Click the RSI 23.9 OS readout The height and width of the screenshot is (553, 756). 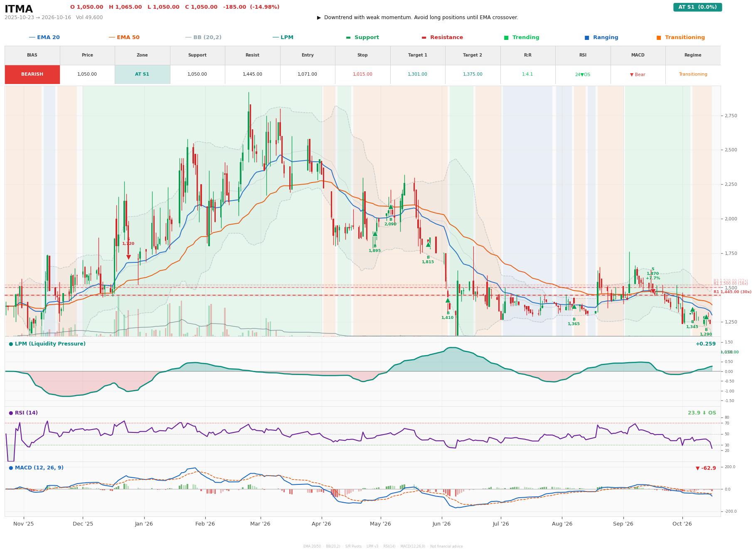coord(702,413)
